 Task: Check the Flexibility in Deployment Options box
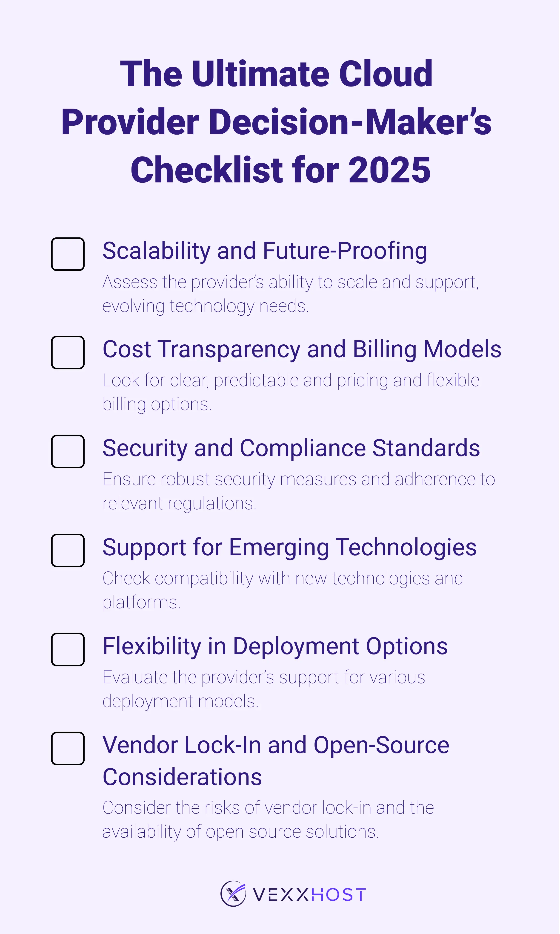coord(68,649)
